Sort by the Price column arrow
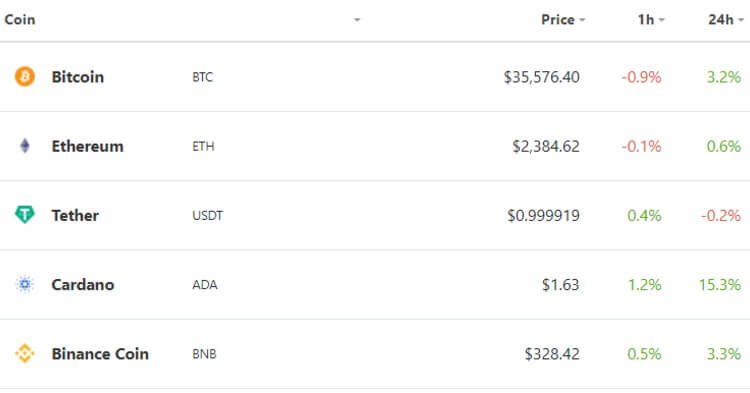The width and height of the screenshot is (750, 393). pyautogui.click(x=582, y=20)
